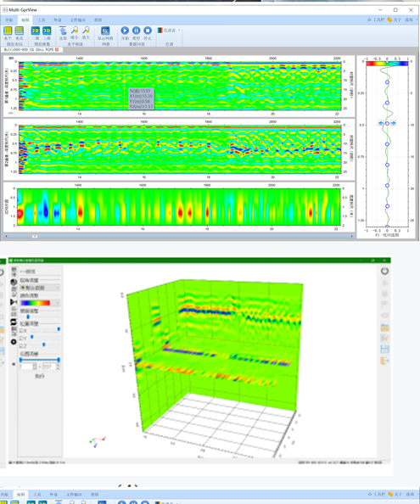Click right arrow beside the gain curve point
The width and height of the screenshot is (420, 504).
coord(394,123)
